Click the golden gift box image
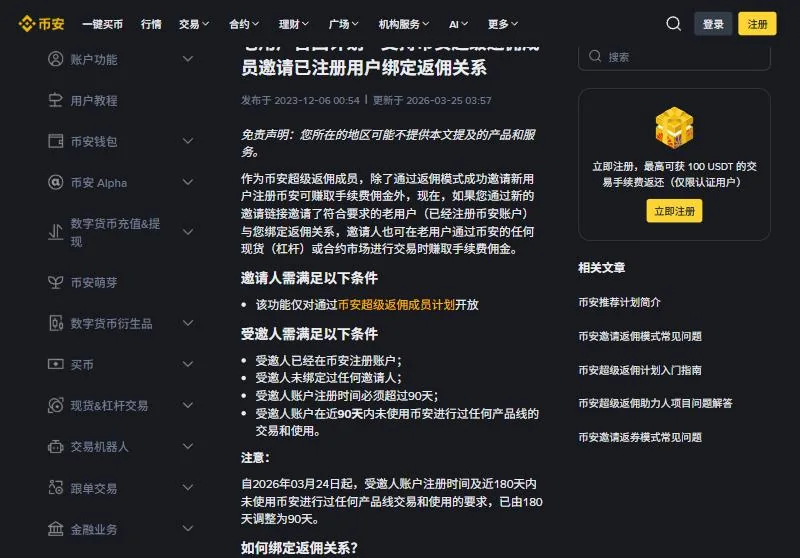Image resolution: width=800 pixels, height=558 pixels. pyautogui.click(x=674, y=128)
